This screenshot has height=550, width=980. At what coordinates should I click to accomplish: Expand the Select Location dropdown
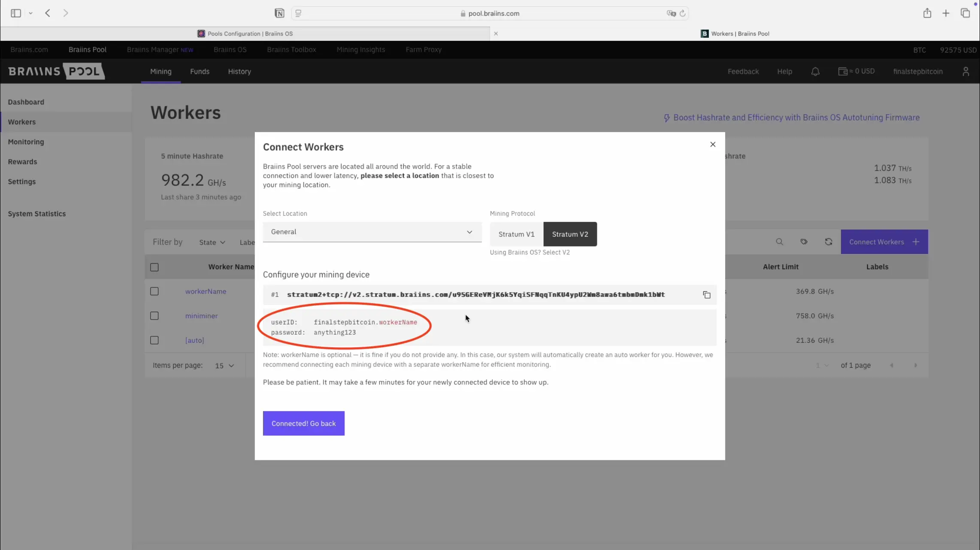tap(372, 232)
